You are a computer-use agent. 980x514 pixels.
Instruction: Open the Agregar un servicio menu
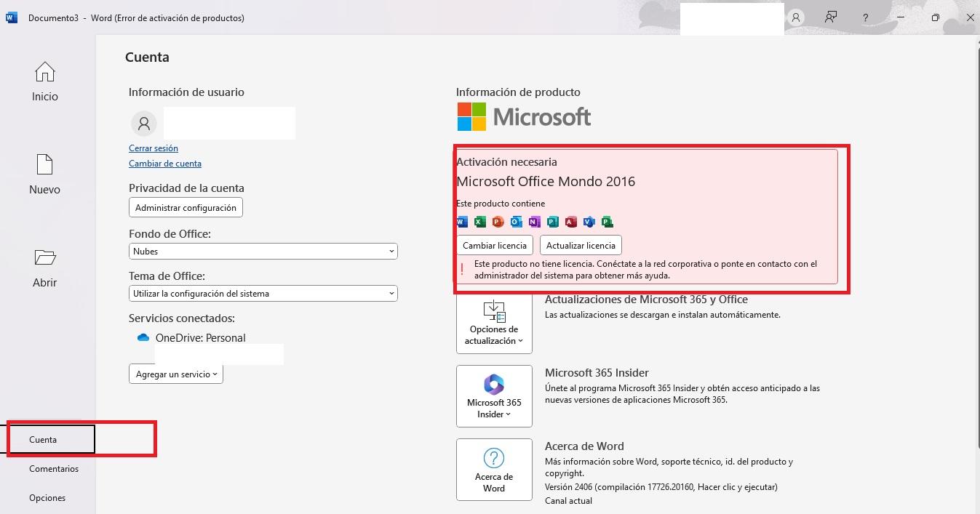(x=175, y=374)
